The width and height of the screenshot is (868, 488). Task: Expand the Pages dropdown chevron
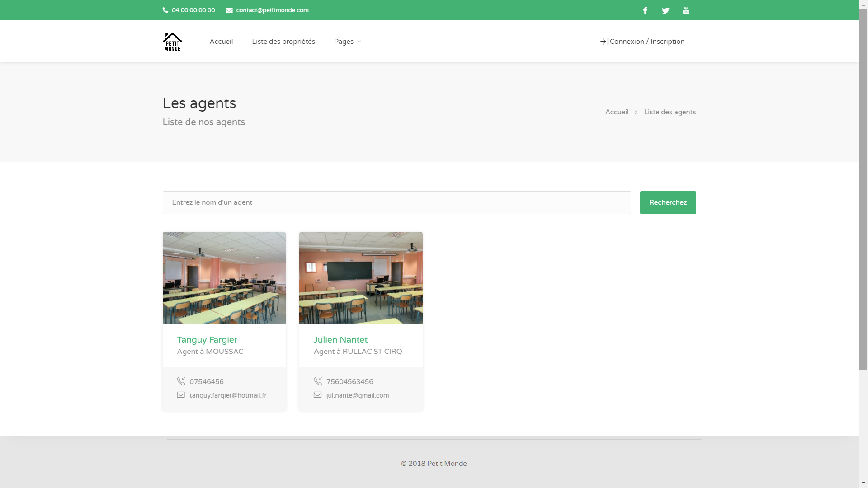click(x=359, y=42)
